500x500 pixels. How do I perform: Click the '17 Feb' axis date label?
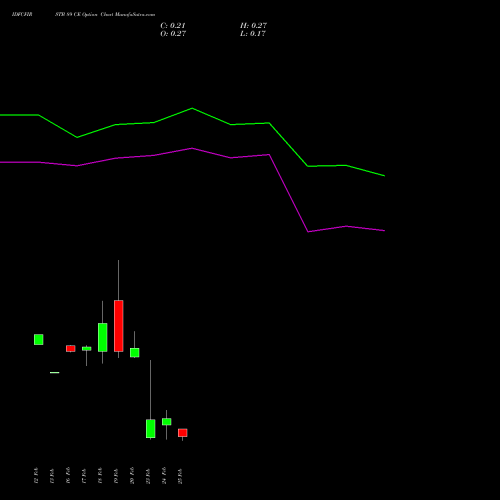click(84, 476)
